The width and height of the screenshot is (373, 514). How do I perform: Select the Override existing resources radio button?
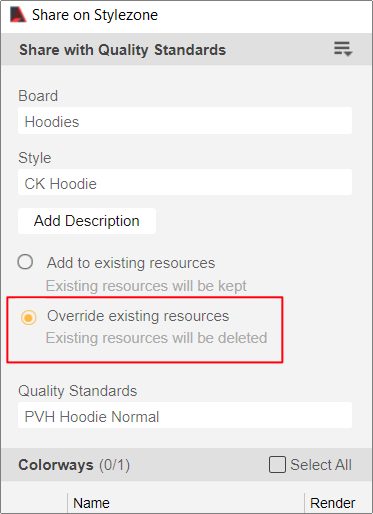tap(28, 317)
